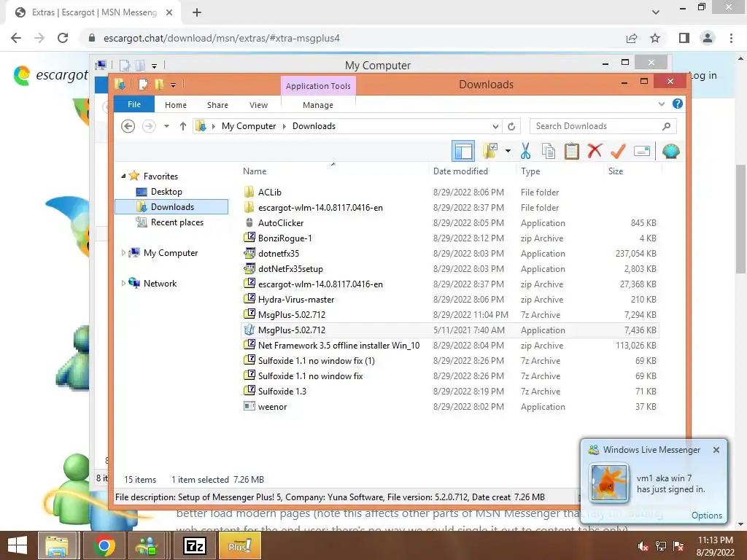This screenshot has width=747, height=560.
Task: Switch to the Share ribbon tab
Action: (217, 105)
